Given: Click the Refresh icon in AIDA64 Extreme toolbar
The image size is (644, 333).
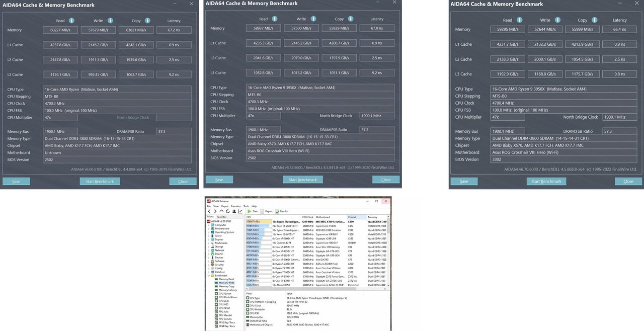Looking at the screenshot, I should [x=227, y=211].
